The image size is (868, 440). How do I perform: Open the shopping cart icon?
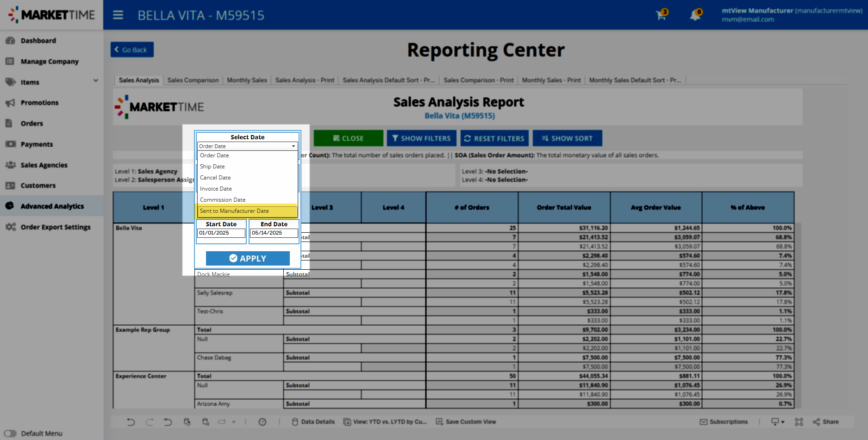[661, 14]
